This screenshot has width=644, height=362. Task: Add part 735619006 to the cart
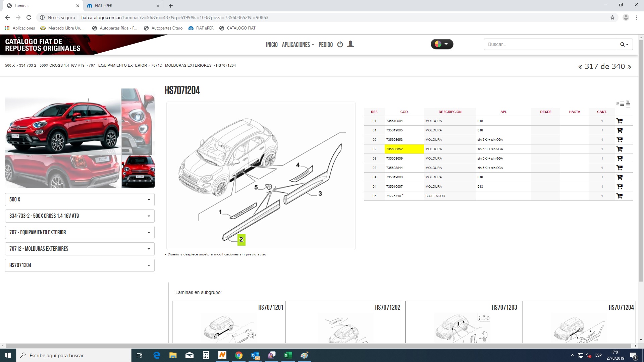[620, 177]
